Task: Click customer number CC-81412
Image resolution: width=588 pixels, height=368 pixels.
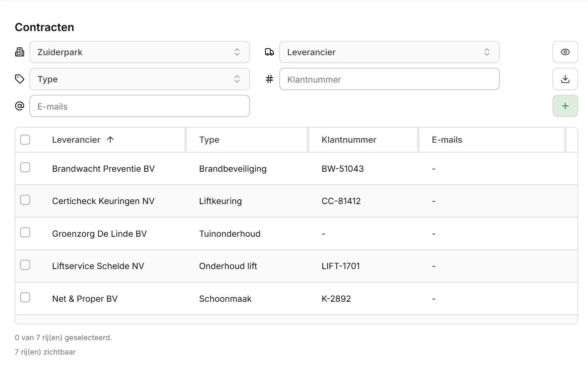Action: (x=341, y=201)
